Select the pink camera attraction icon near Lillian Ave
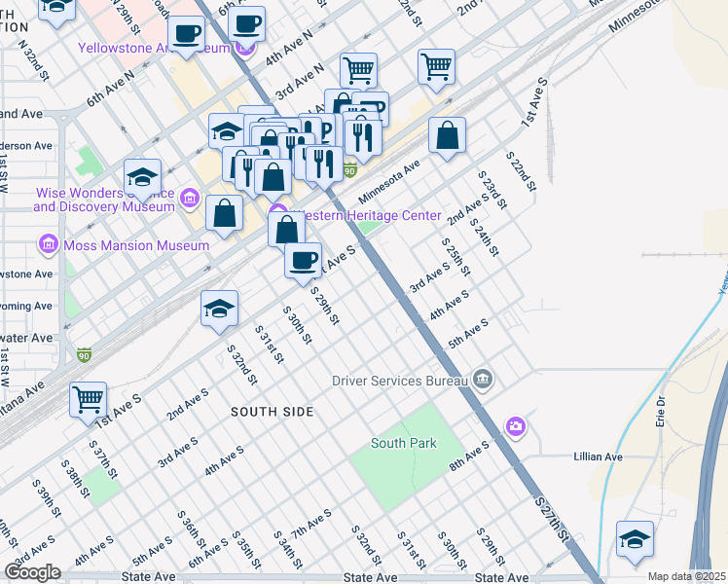This screenshot has width=728, height=584. pos(515,425)
